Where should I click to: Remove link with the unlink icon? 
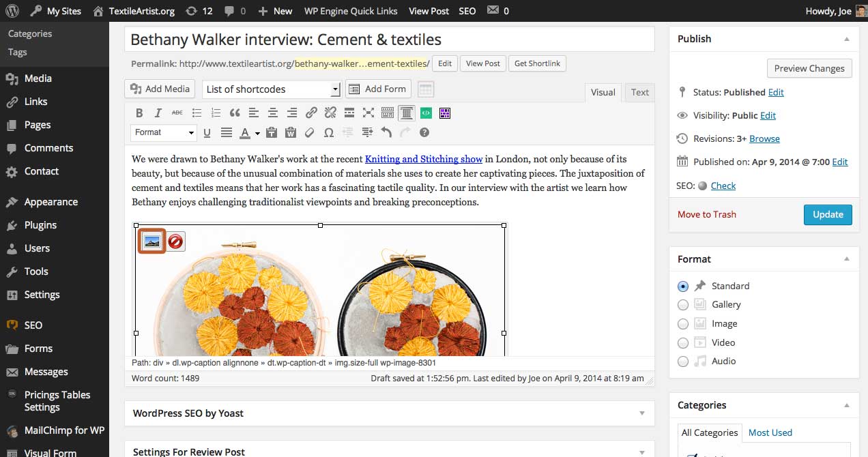click(330, 113)
